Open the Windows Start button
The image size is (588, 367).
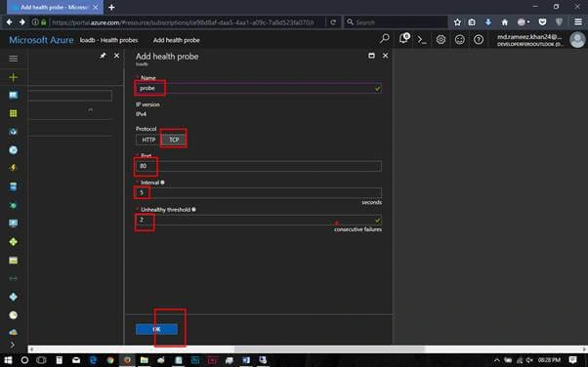point(8,360)
